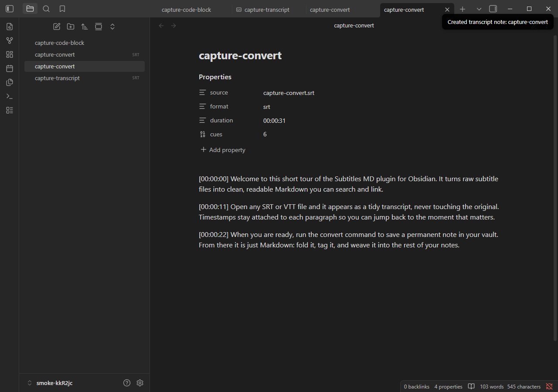Edit cues value 6
Screen dimensions: 558x392
pos(265,135)
